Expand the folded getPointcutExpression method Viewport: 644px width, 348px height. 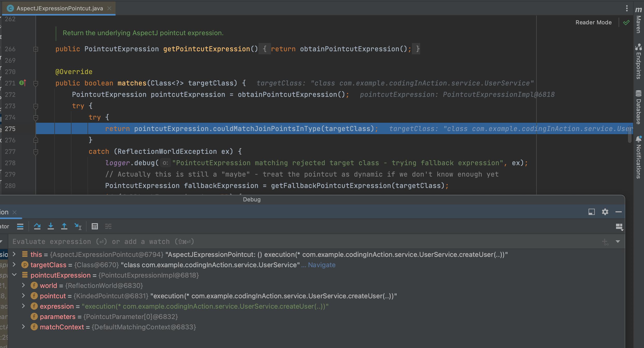pyautogui.click(x=36, y=49)
